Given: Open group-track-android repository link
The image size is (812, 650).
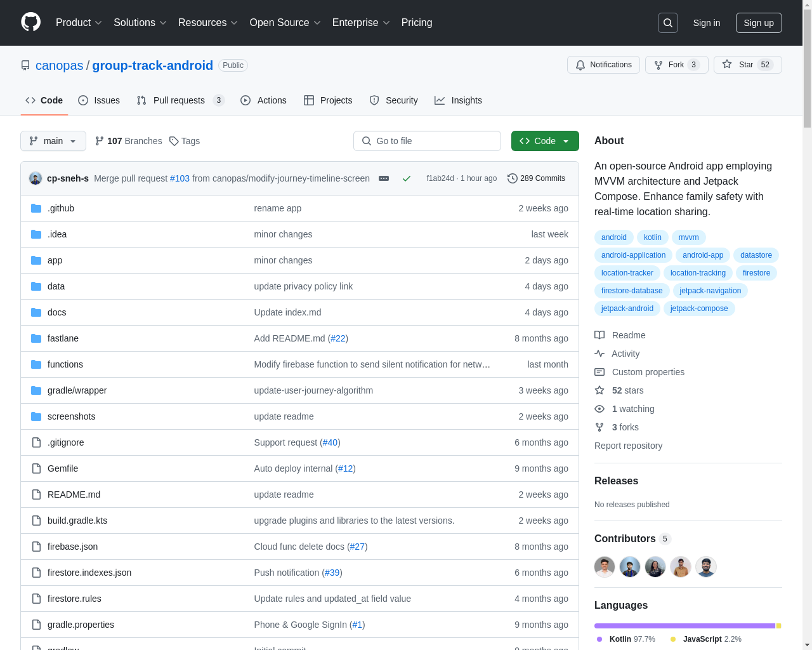Looking at the screenshot, I should pos(153,65).
